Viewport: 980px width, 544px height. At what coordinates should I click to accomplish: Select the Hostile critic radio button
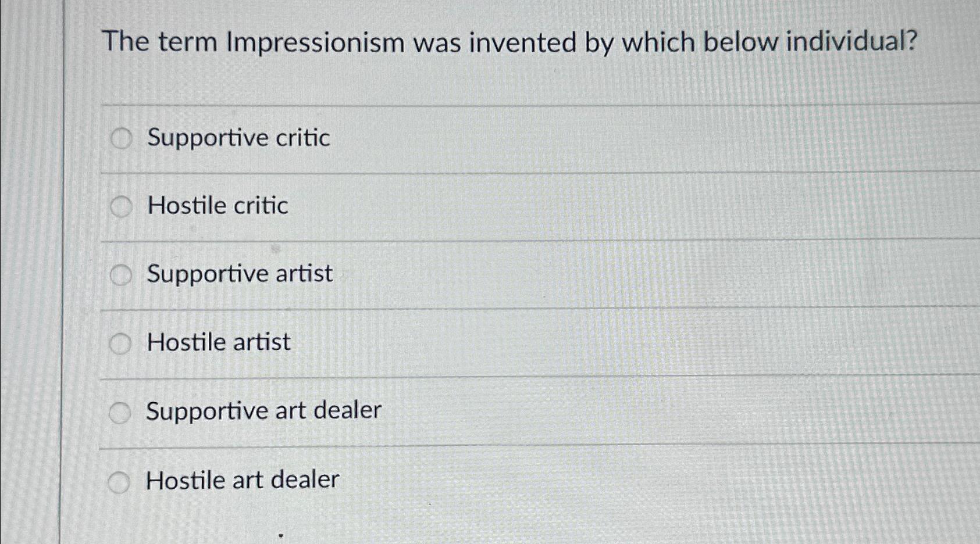121,206
